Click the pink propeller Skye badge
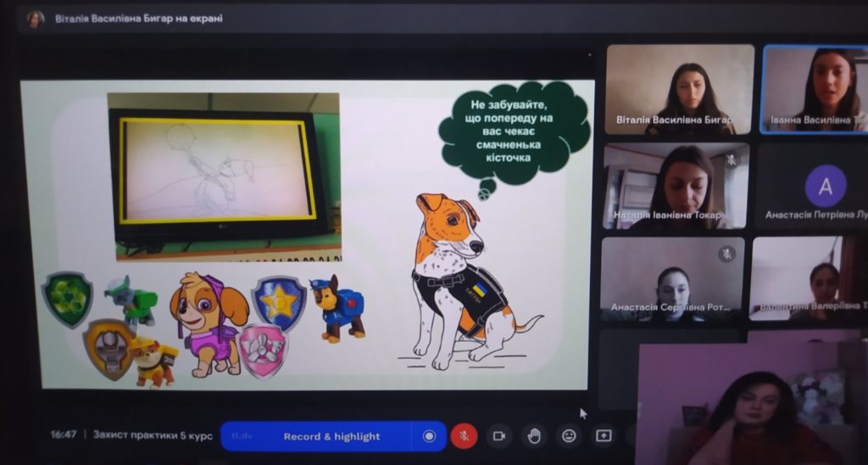The image size is (868, 465). 264,351
